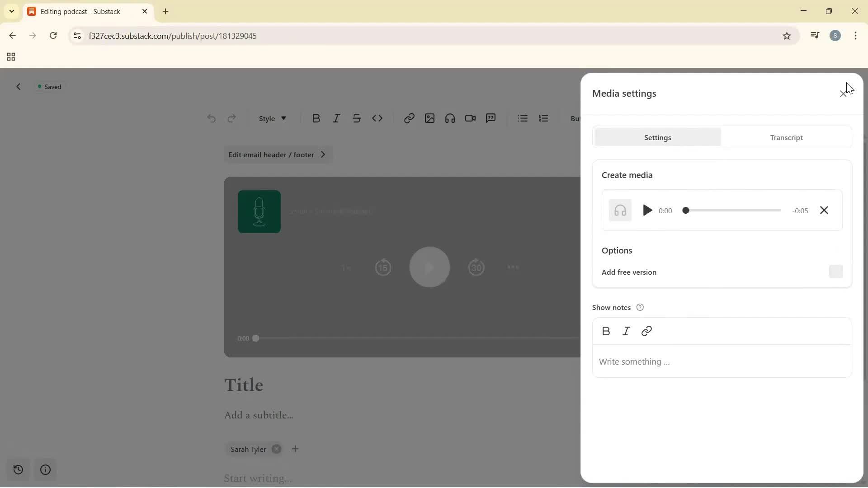Open the browser tab search dropdown
Image resolution: width=868 pixels, height=488 pixels.
tap(11, 11)
